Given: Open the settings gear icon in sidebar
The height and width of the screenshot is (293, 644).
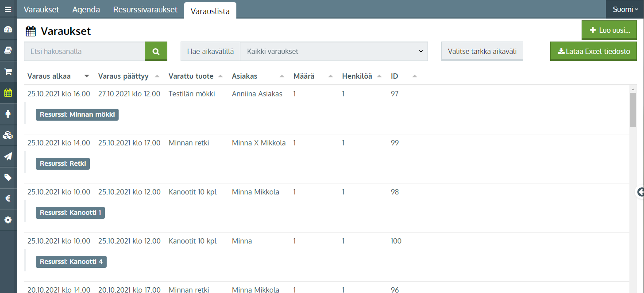Looking at the screenshot, I should pyautogui.click(x=8, y=220).
